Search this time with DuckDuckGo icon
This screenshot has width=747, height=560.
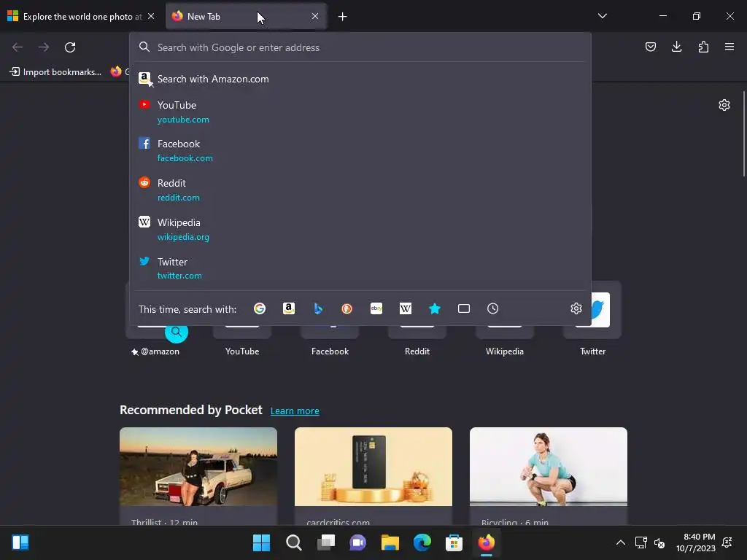(347, 308)
